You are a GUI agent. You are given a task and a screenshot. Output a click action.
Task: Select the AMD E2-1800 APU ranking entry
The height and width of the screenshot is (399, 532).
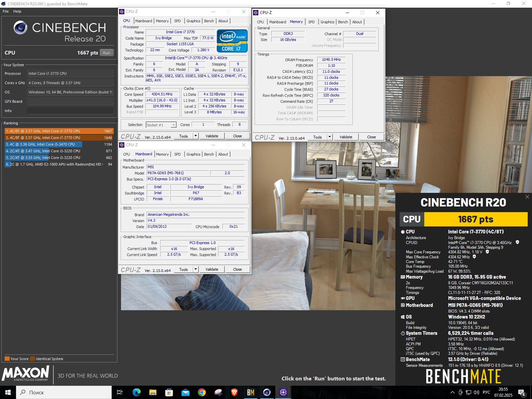pyautogui.click(x=59, y=164)
